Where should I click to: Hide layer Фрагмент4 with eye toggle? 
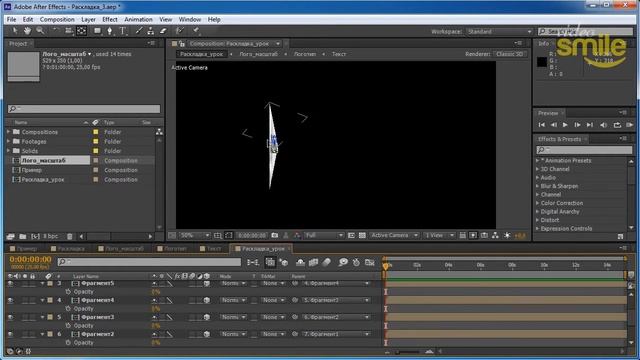10,300
